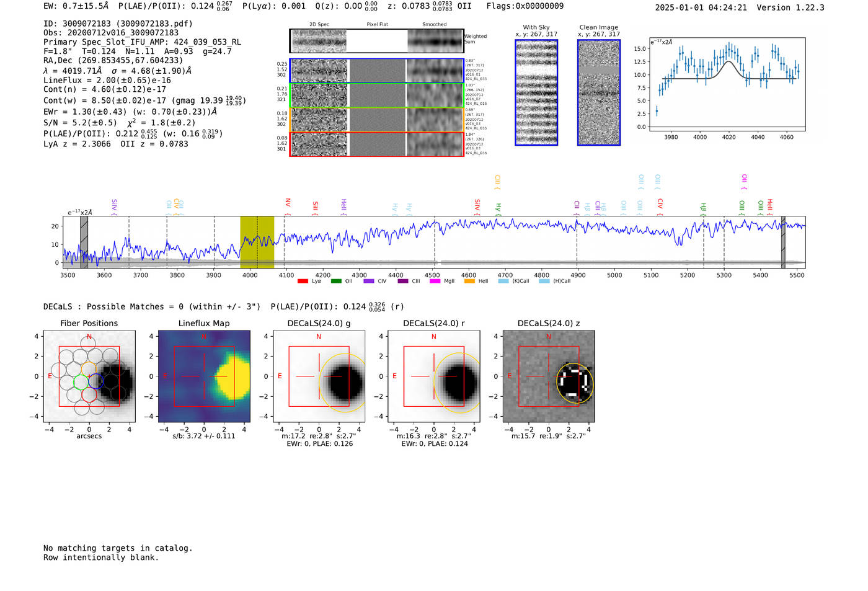868x591 pixels.
Task: Click the 2025-01-01 04:24:21 timestamp
Action: coord(701,7)
